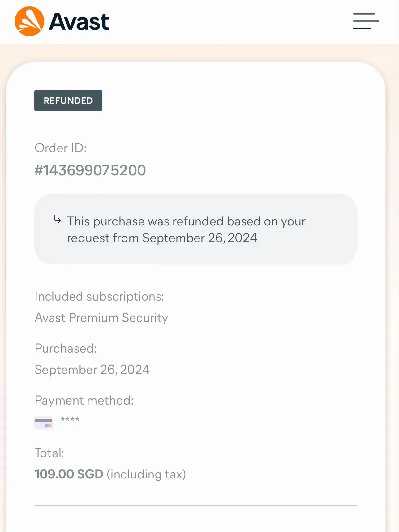399x532 pixels.
Task: Click Avast Premium Security subscription name
Action: (101, 318)
